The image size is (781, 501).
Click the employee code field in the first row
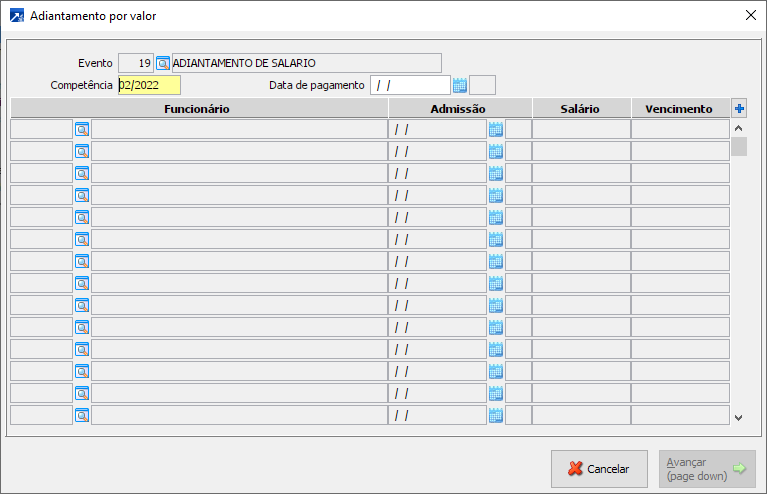pyautogui.click(x=42, y=129)
